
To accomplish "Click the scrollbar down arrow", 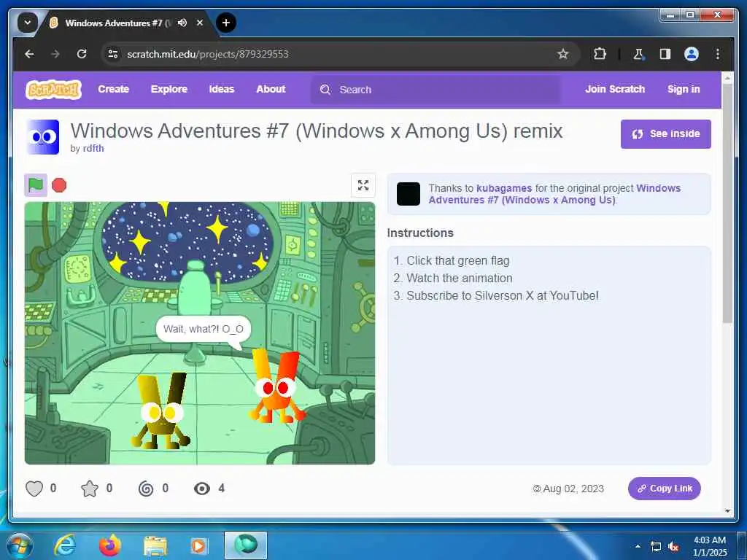I will 727,511.
